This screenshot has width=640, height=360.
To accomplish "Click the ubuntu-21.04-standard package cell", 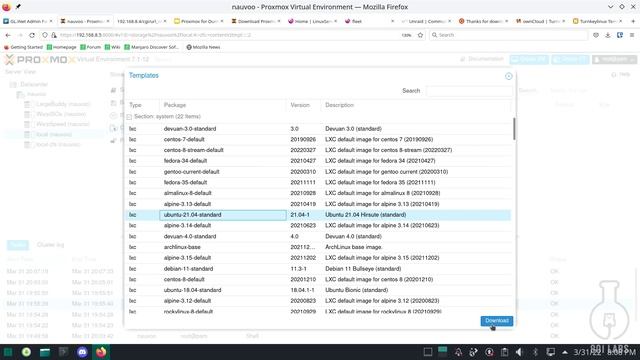I will tap(223, 215).
